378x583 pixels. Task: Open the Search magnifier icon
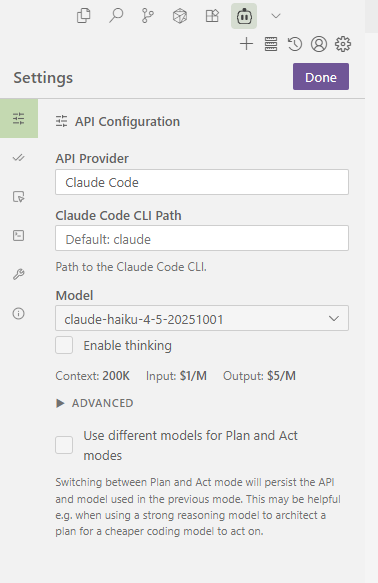(116, 16)
